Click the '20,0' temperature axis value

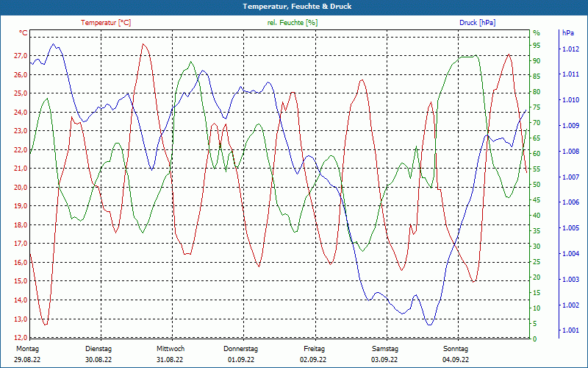click(x=21, y=187)
